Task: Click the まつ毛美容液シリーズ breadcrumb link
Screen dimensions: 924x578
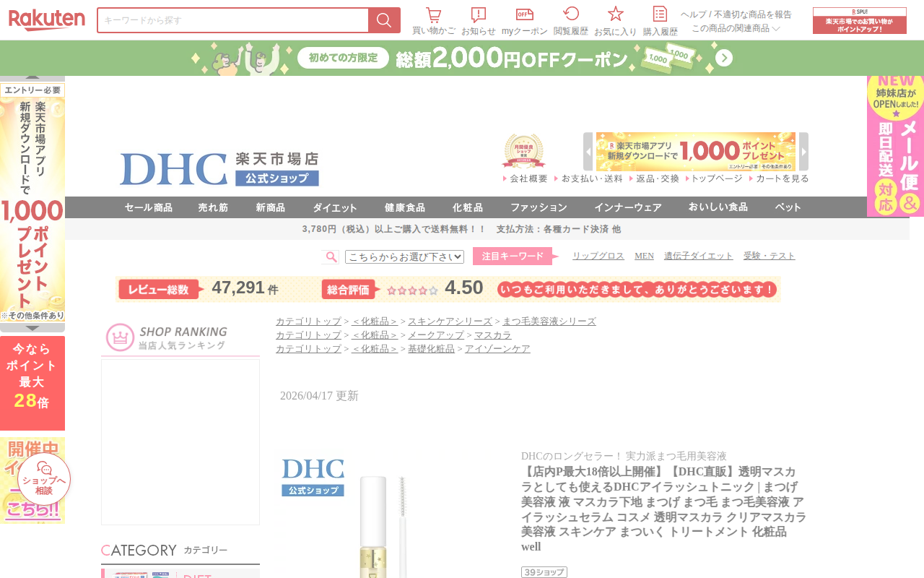Action: click(549, 322)
